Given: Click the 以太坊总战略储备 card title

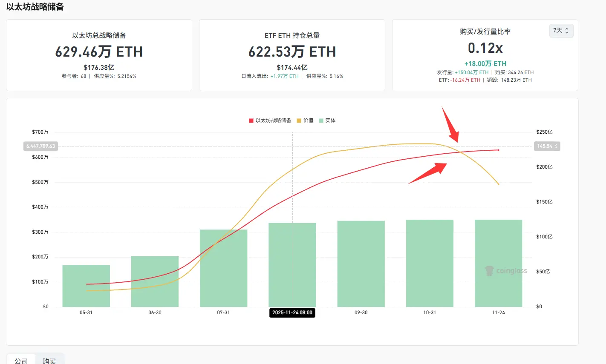Looking at the screenshot, I should pos(99,35).
